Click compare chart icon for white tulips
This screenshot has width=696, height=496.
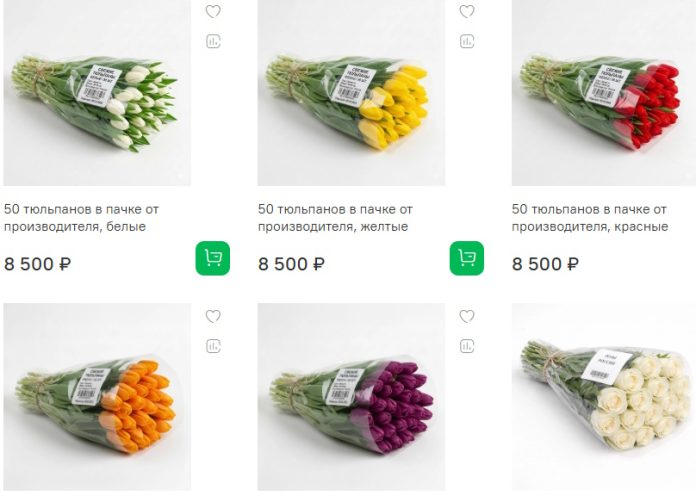[x=213, y=42]
